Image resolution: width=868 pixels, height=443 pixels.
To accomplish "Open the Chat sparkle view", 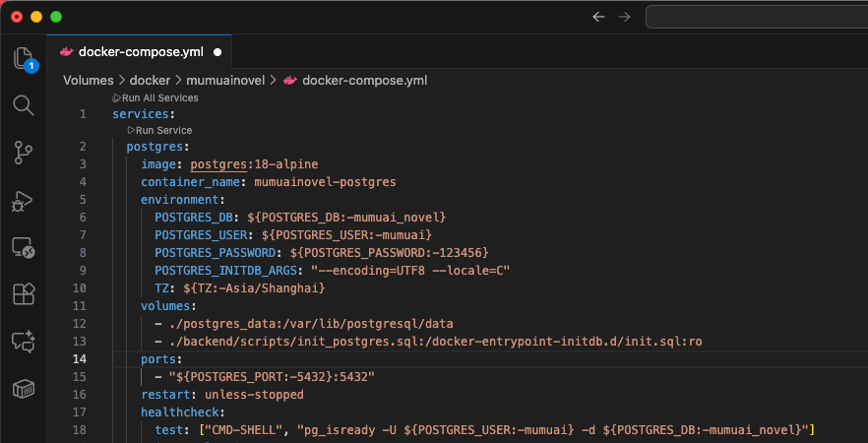I will pos(24,342).
